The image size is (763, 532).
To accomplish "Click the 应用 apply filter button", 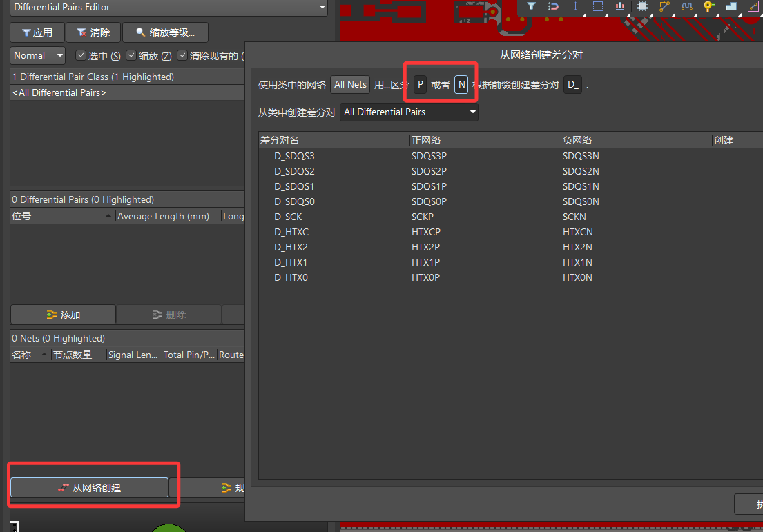I will 37,32.
